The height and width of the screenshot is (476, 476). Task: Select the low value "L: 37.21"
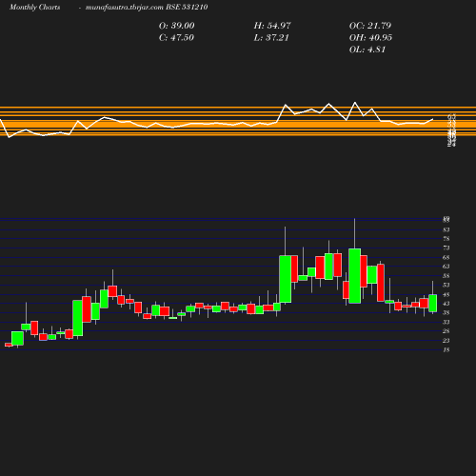pyautogui.click(x=271, y=38)
